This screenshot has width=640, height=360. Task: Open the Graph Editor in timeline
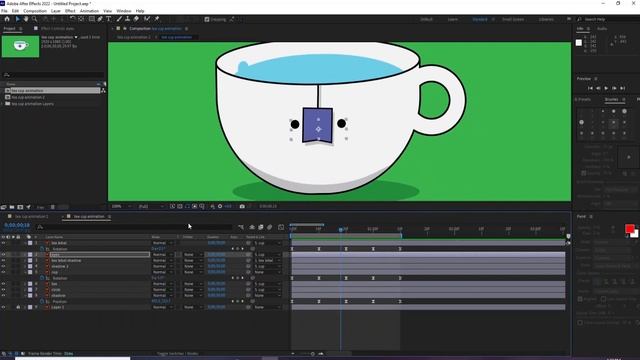pos(281,227)
